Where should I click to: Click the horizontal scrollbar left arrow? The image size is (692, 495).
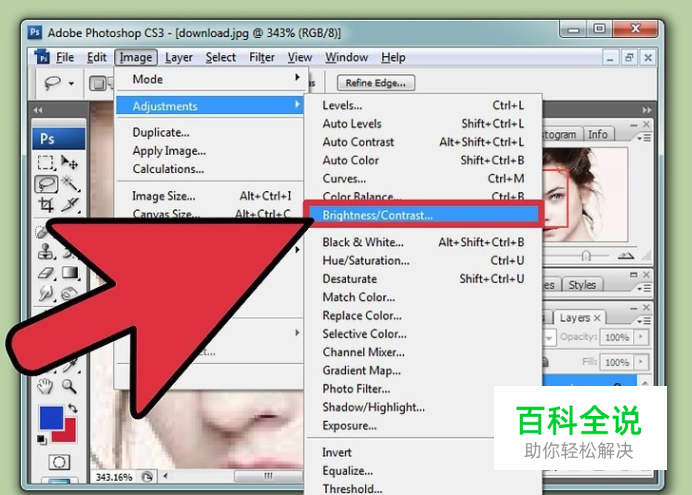coord(165,476)
